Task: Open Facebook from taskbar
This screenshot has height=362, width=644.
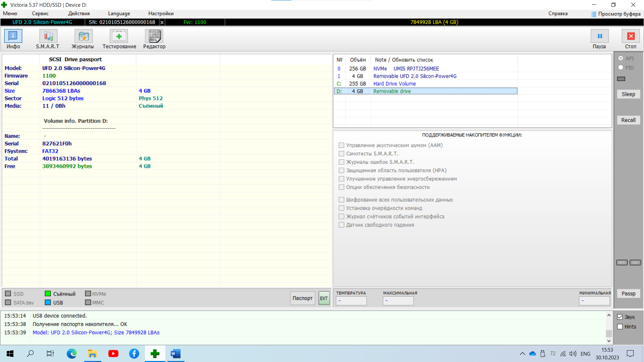Action: coord(134,354)
